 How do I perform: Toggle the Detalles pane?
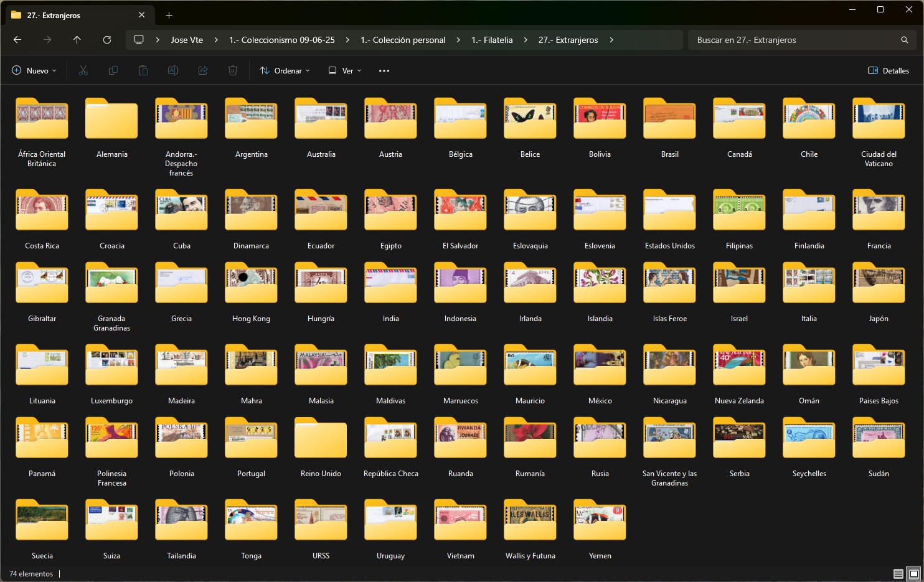889,71
